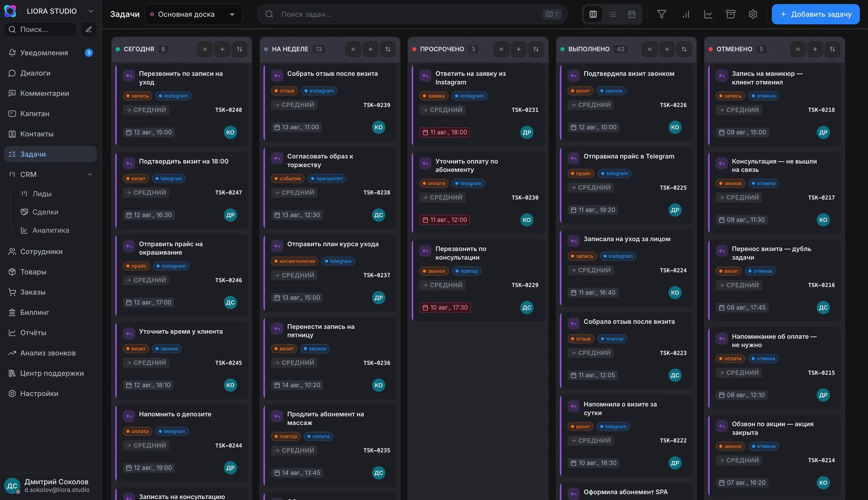
Task: Open Контакты in sidebar
Action: tap(50, 134)
